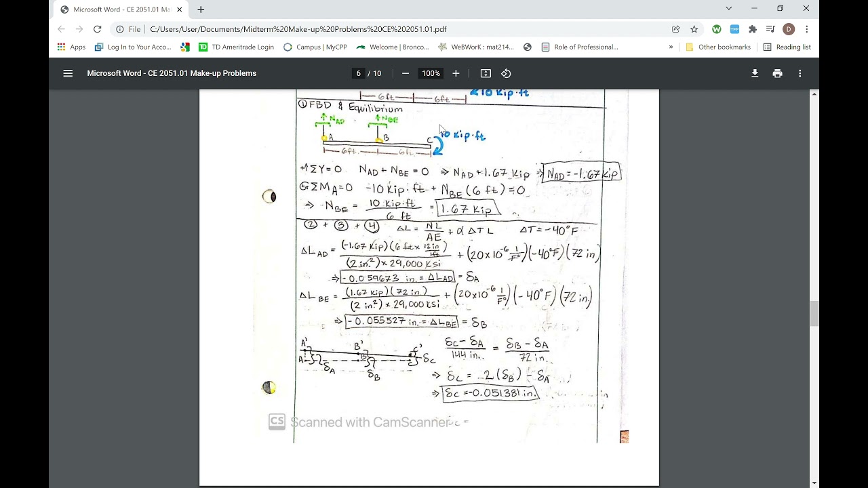This screenshot has width=868, height=488.
Task: Print the PDF document
Action: tap(777, 73)
